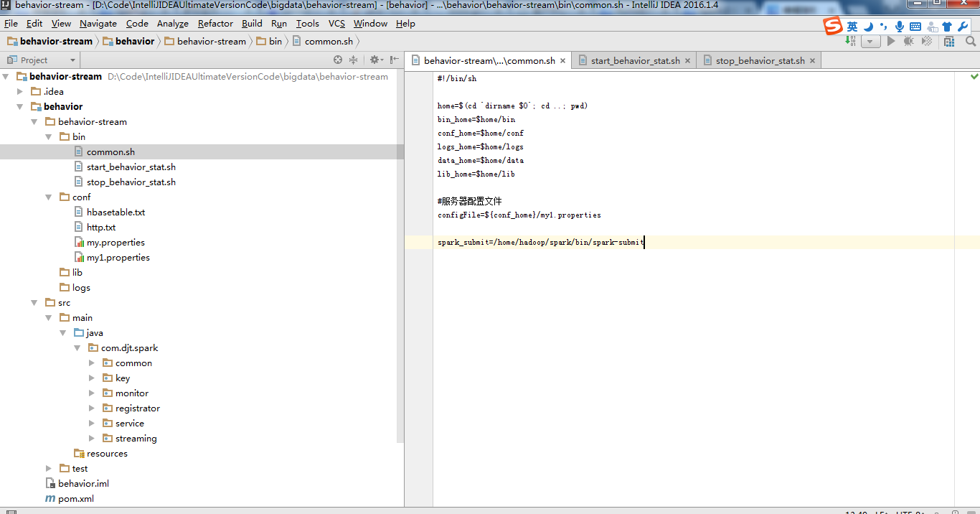Close the common.sh editor tab

coord(562,61)
